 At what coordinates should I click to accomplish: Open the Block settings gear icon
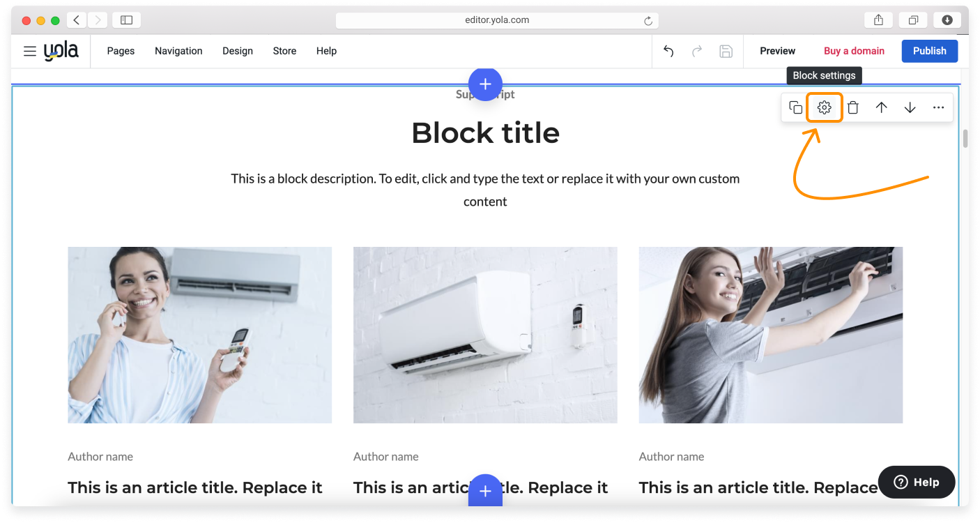click(x=825, y=107)
